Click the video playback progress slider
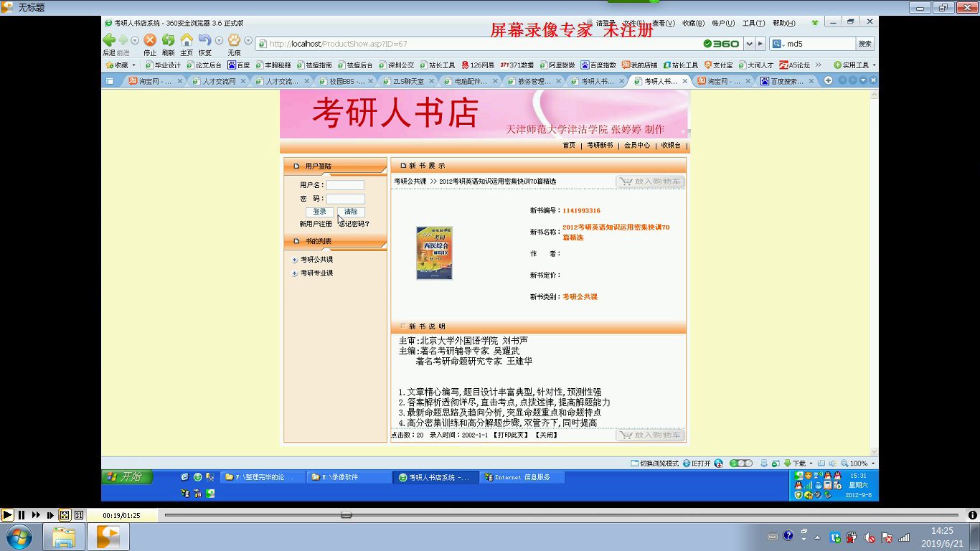980x551 pixels. [347, 515]
